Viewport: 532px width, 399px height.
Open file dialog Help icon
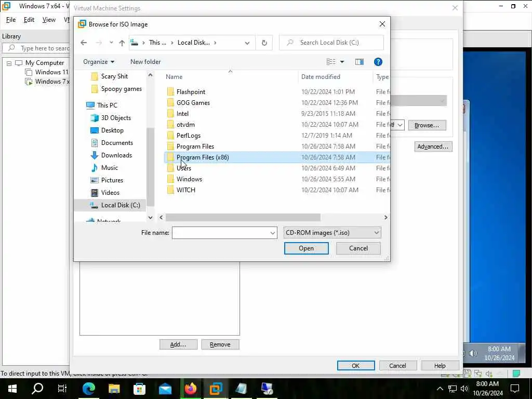[378, 62]
